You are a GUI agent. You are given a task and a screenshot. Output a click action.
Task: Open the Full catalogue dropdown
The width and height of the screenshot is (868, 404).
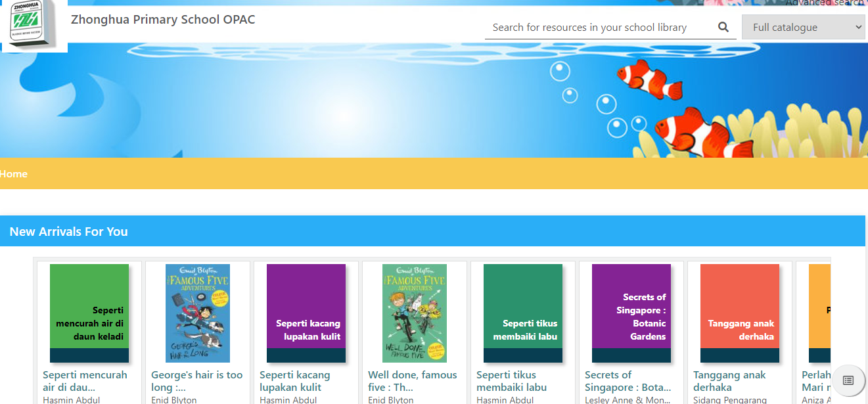pos(803,27)
